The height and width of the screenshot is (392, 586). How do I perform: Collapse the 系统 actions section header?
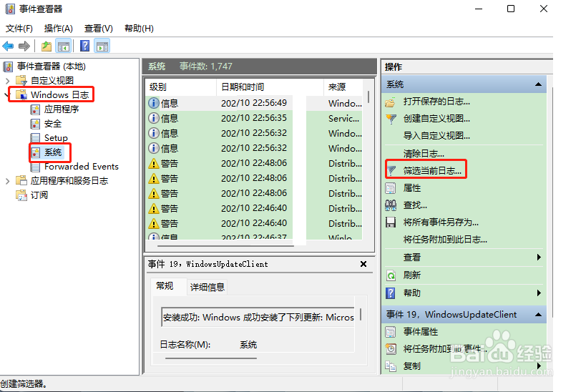pyautogui.click(x=538, y=84)
